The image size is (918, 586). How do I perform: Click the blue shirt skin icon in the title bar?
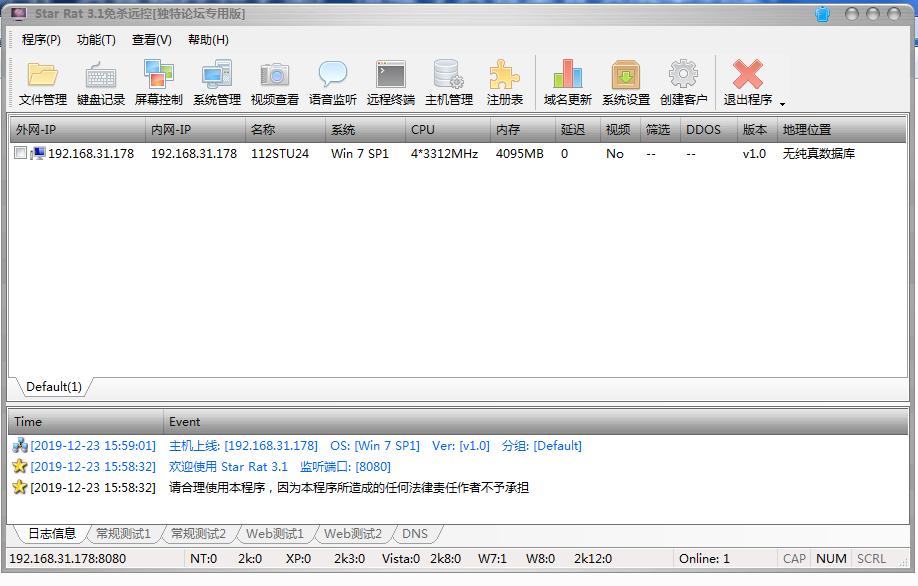(823, 14)
